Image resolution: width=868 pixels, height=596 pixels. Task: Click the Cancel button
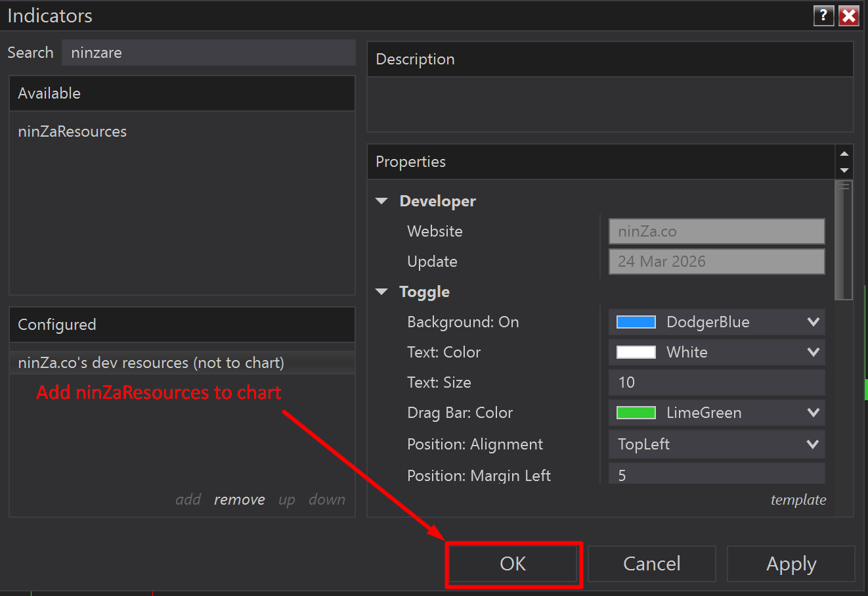pyautogui.click(x=652, y=564)
